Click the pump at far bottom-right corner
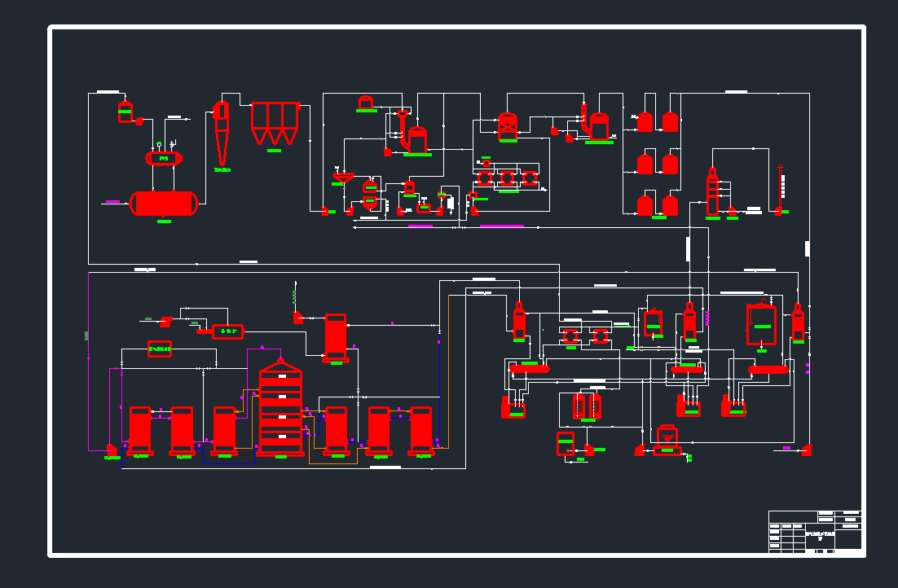898x588 pixels. (806, 449)
